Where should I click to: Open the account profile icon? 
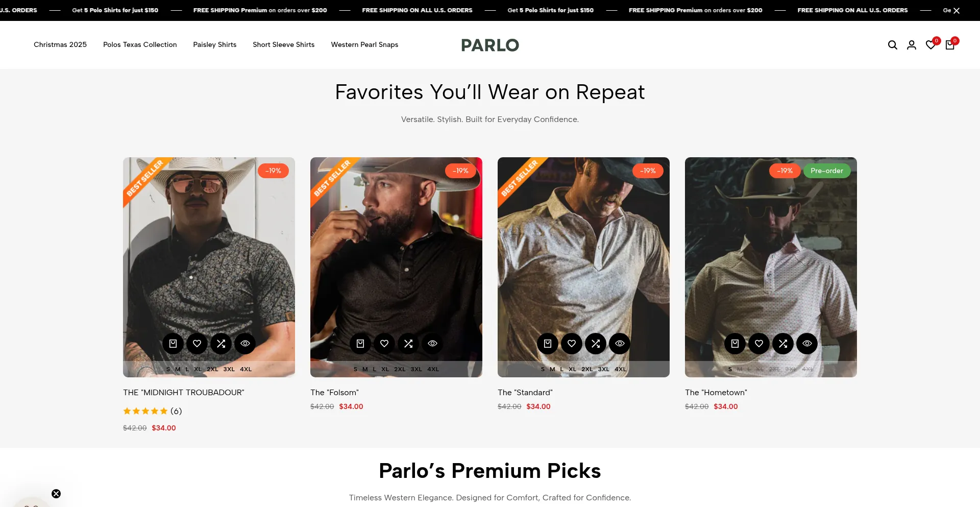pos(912,45)
